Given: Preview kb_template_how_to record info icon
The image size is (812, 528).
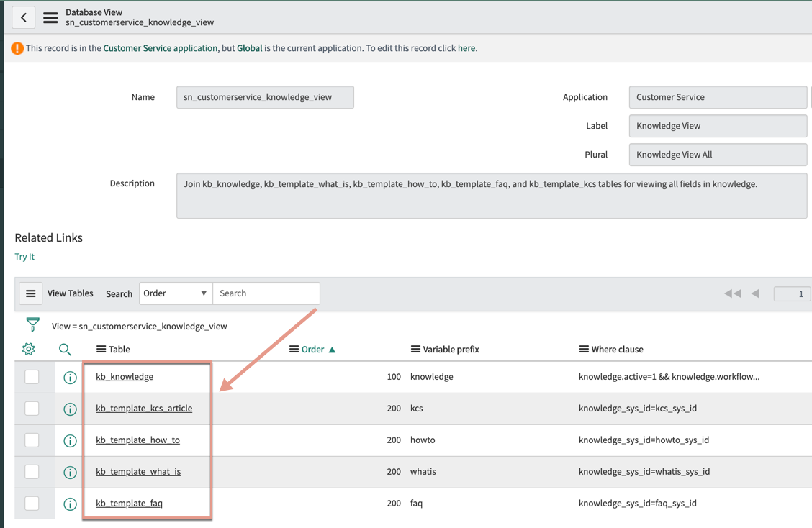Looking at the screenshot, I should coord(70,440).
